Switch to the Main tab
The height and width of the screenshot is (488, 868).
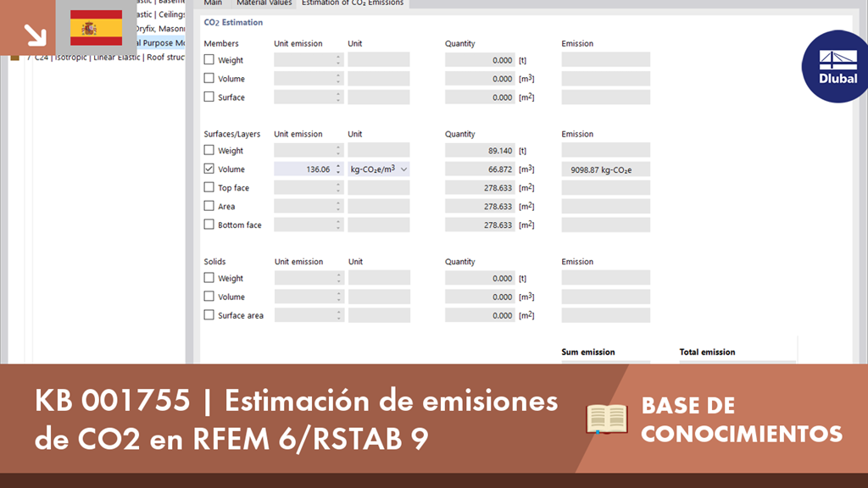click(x=213, y=3)
